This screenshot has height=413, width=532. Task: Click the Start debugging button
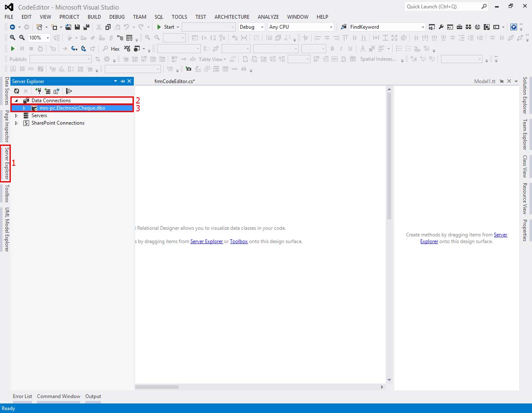click(165, 27)
